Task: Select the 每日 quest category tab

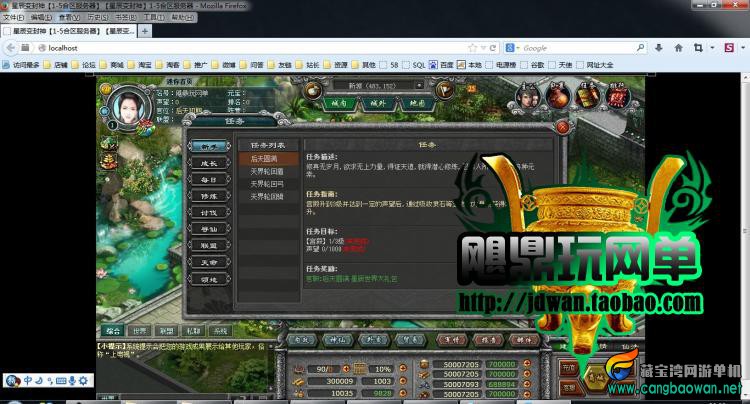Action: (x=210, y=180)
